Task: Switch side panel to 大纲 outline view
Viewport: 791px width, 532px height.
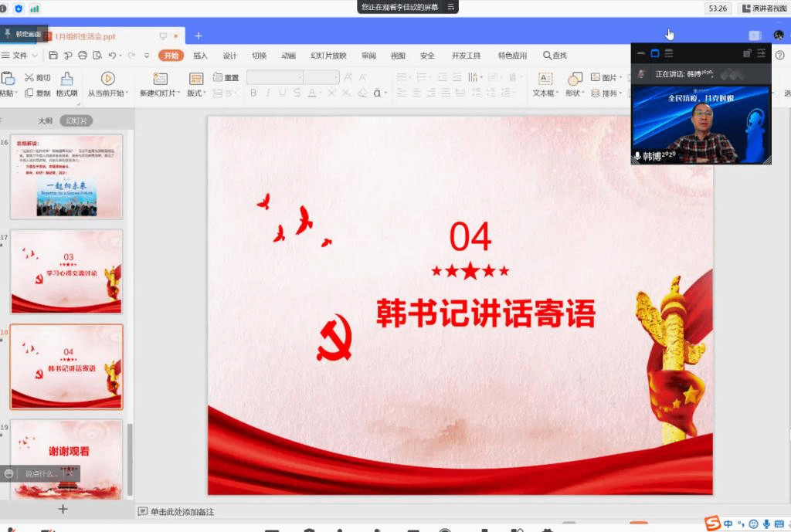Action: click(x=46, y=120)
